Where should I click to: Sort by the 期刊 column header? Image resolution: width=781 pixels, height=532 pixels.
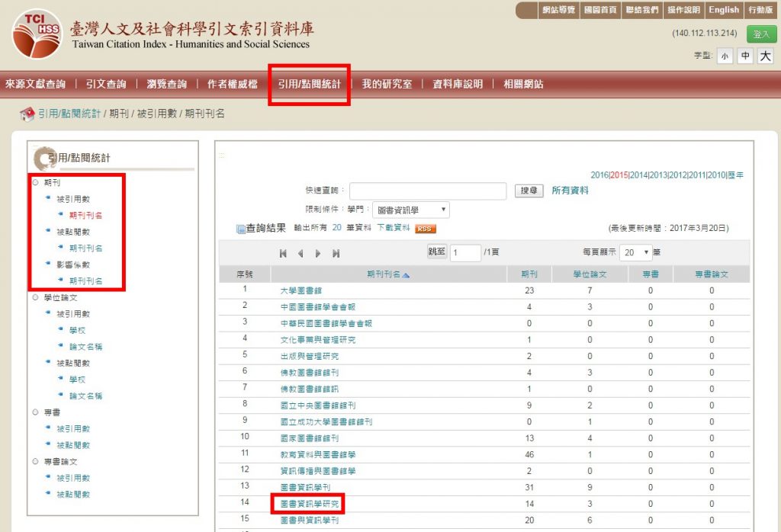[529, 274]
